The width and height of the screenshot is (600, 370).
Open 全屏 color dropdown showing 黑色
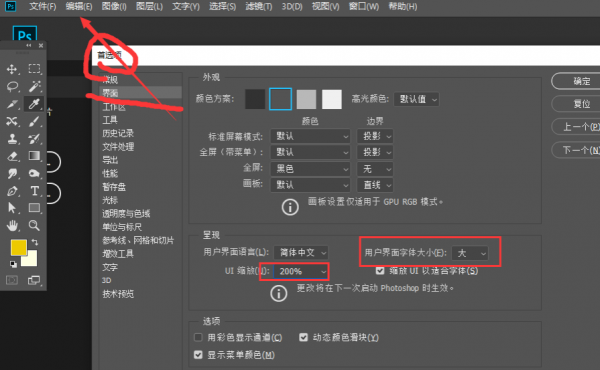click(310, 169)
